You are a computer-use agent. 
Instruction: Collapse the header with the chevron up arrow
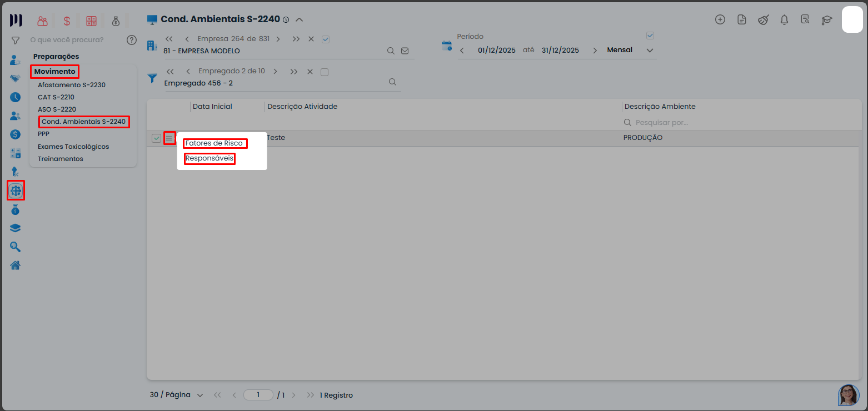click(300, 19)
